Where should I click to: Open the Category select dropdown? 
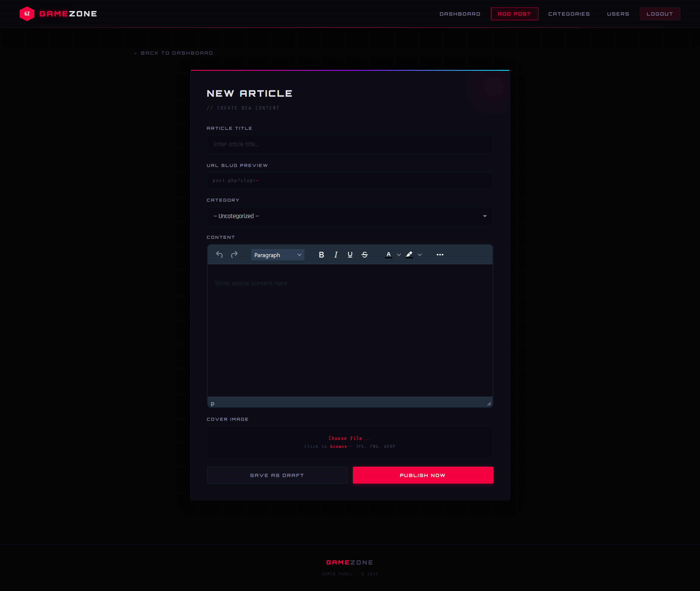[350, 216]
